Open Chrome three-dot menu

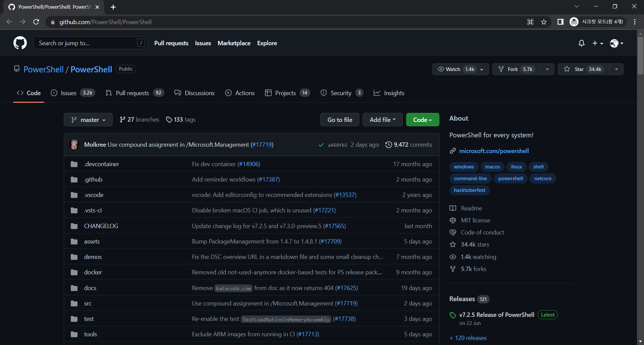635,22
